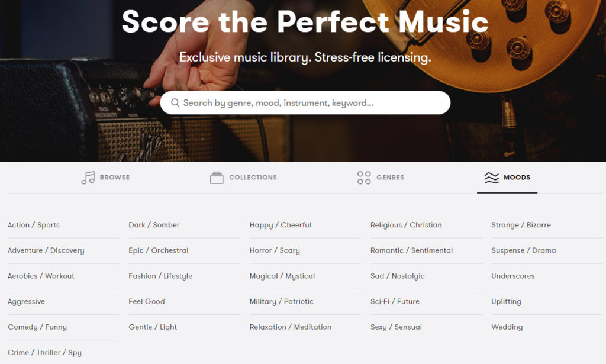Click the Genres circles icon

[363, 177]
